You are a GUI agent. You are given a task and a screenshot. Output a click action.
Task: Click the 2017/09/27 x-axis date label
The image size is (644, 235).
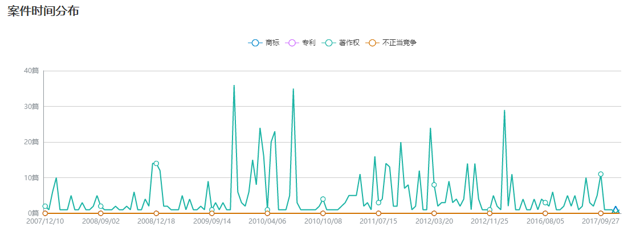coord(601,221)
